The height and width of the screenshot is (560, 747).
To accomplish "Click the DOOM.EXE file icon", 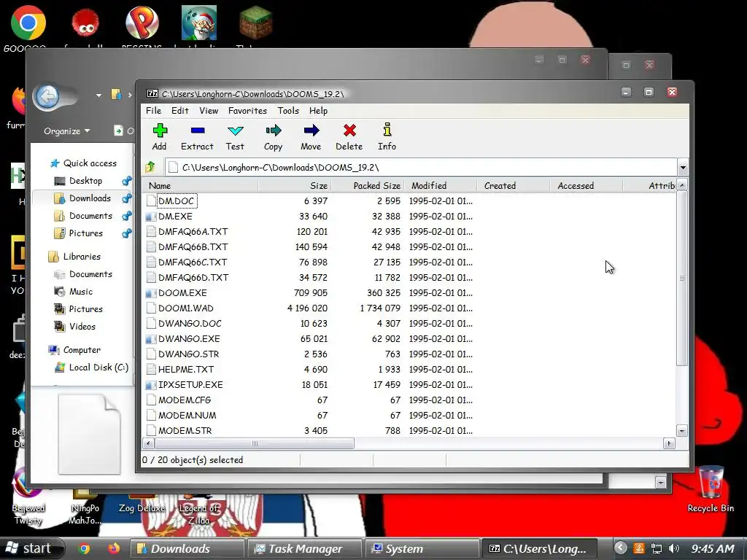I will [150, 293].
